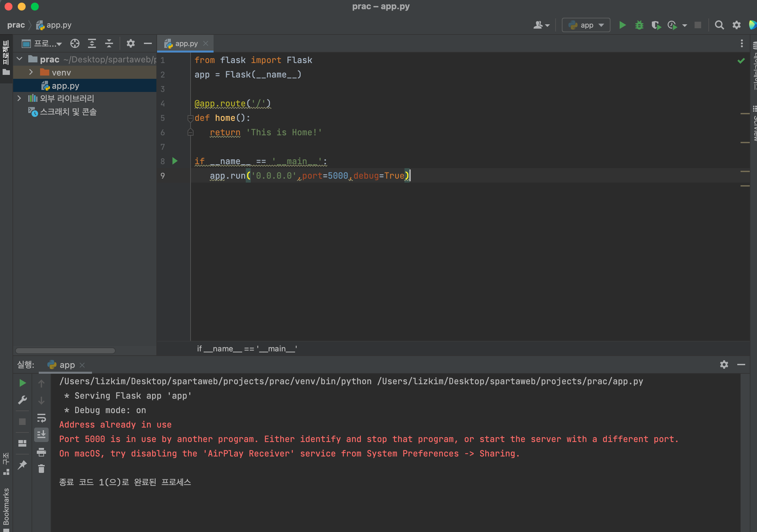This screenshot has height=532, width=757.
Task: Open run panel settings gear
Action: (x=724, y=364)
